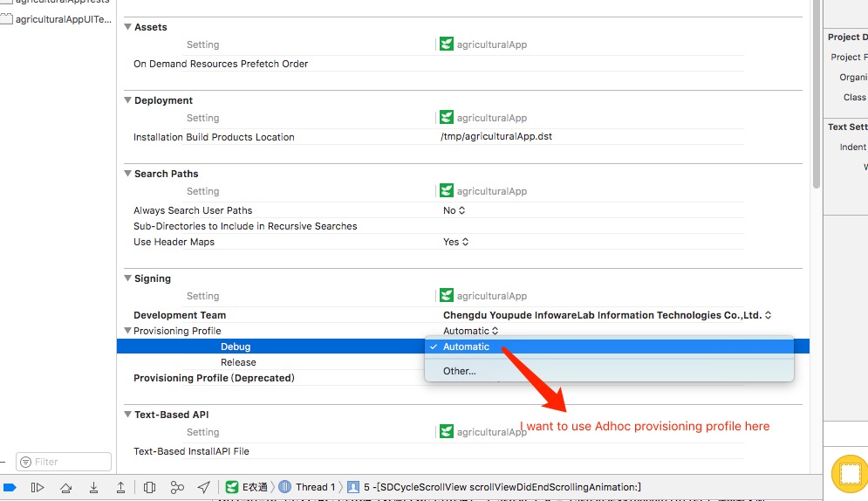Viewport: 868px width, 501px height.
Task: Click the step over debug icon
Action: tap(66, 487)
